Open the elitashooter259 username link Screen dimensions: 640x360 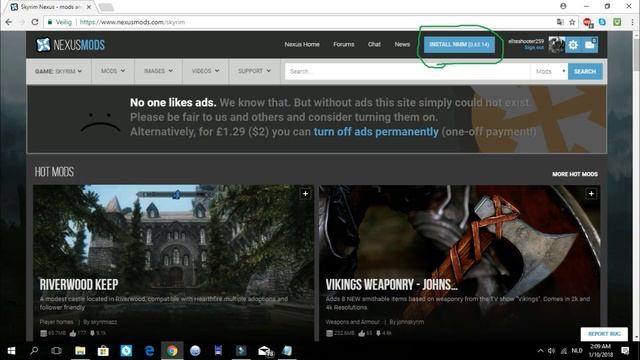coord(526,41)
